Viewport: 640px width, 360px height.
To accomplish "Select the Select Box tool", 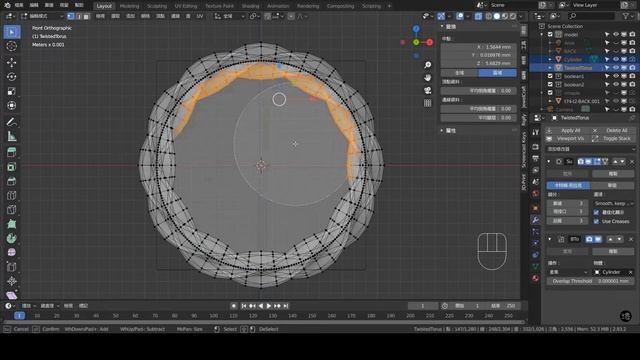I will tap(12, 32).
